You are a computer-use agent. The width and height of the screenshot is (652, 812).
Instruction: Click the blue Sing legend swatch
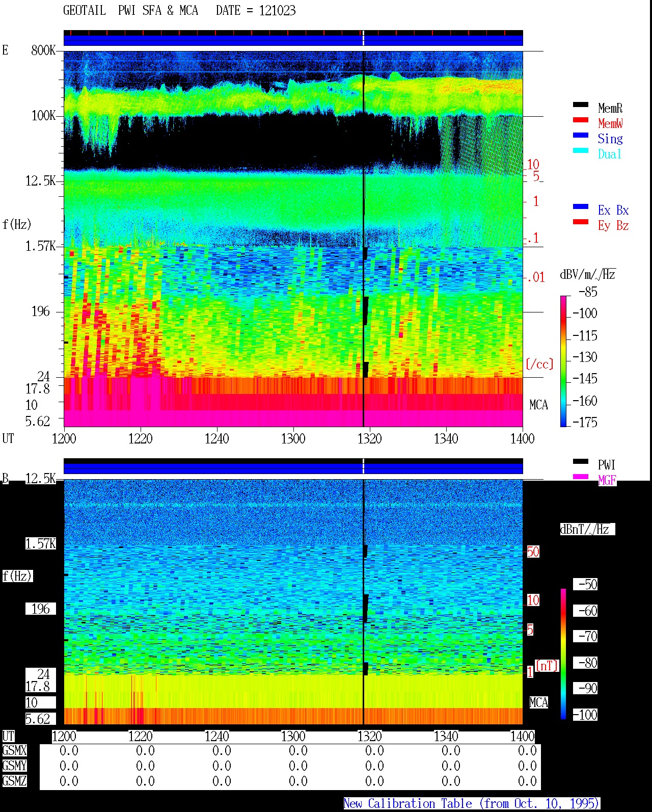pos(581,136)
